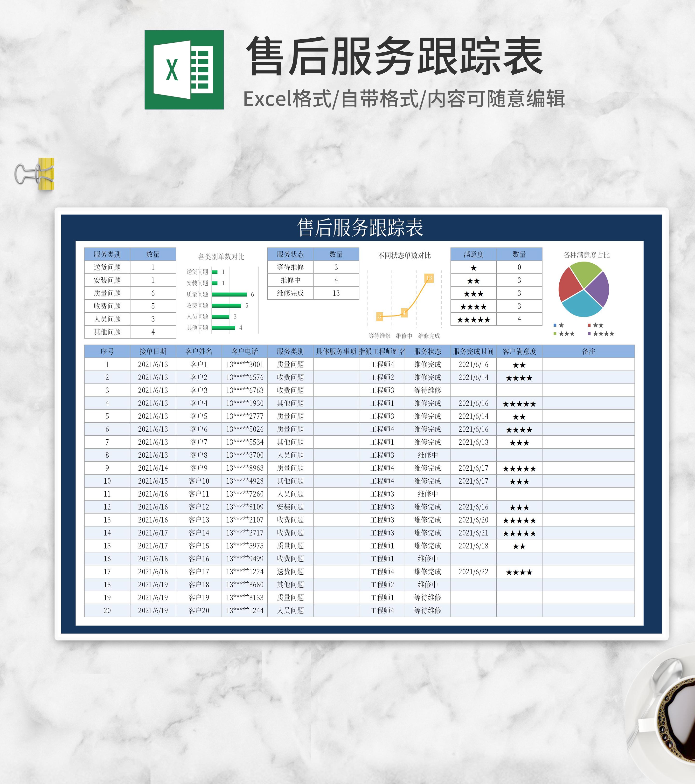695x784 pixels.
Task: Click the five-star rating in satisfaction table
Action: 473,319
